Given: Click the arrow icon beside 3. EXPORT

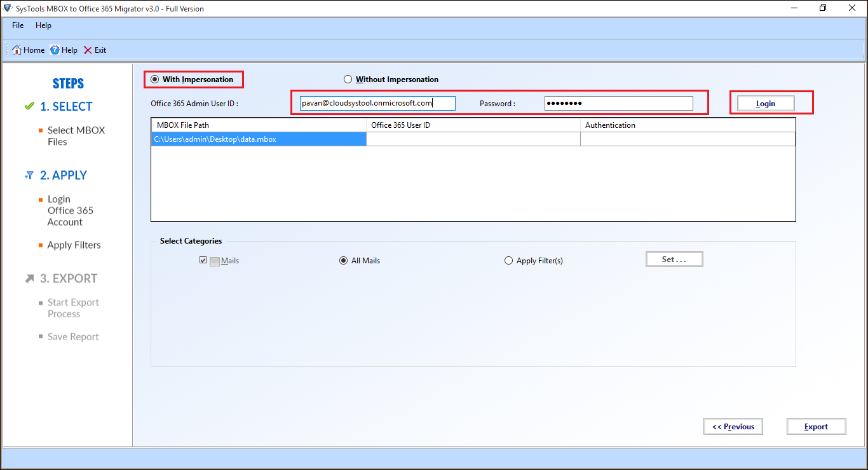Looking at the screenshot, I should (x=29, y=279).
